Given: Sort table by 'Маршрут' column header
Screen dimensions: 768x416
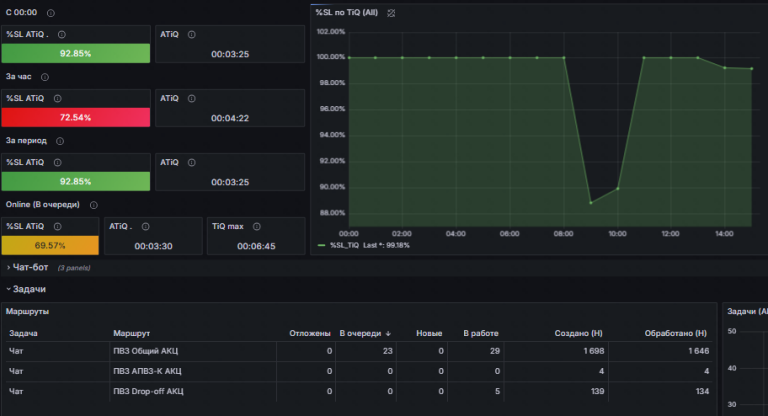Looking at the screenshot, I should pyautogui.click(x=132, y=333).
